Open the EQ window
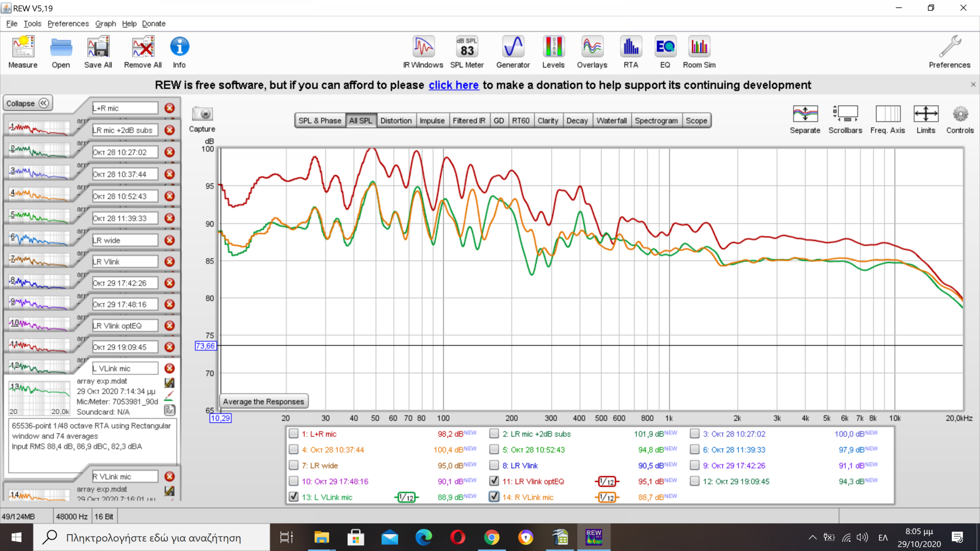This screenshot has width=980, height=551. pyautogui.click(x=665, y=52)
